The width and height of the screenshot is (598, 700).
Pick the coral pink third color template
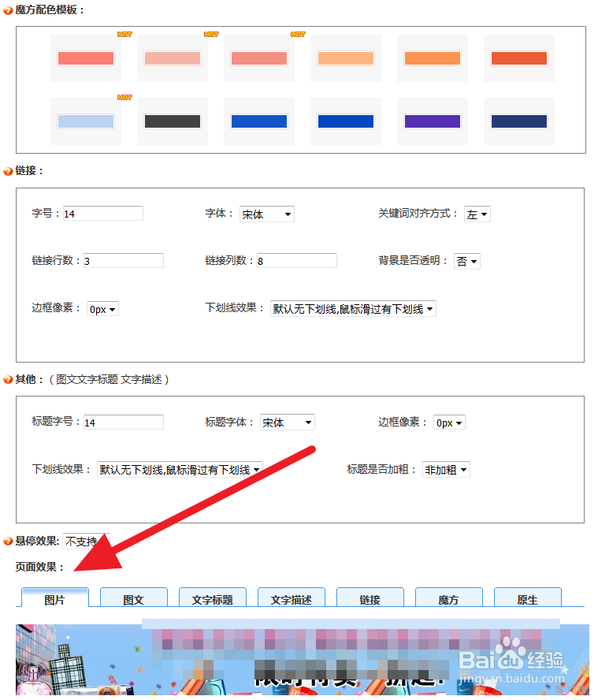(x=259, y=58)
